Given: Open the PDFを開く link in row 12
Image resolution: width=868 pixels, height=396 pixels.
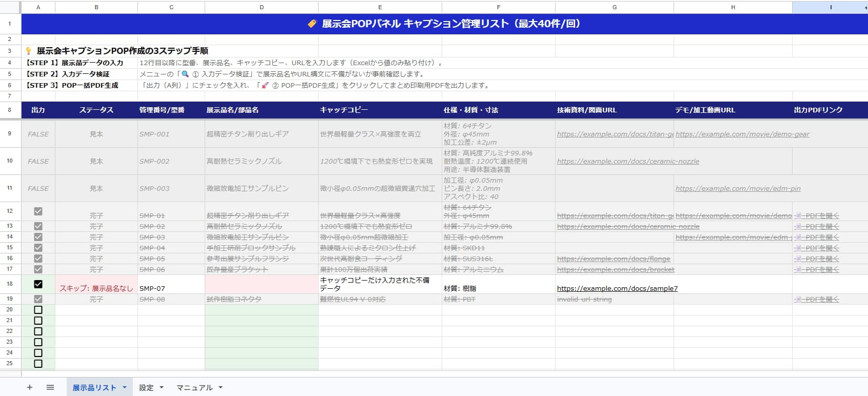Looking at the screenshot, I should pyautogui.click(x=817, y=215).
